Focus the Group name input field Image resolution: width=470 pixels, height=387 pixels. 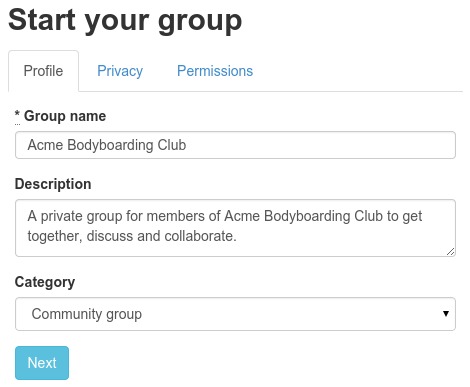(x=235, y=145)
